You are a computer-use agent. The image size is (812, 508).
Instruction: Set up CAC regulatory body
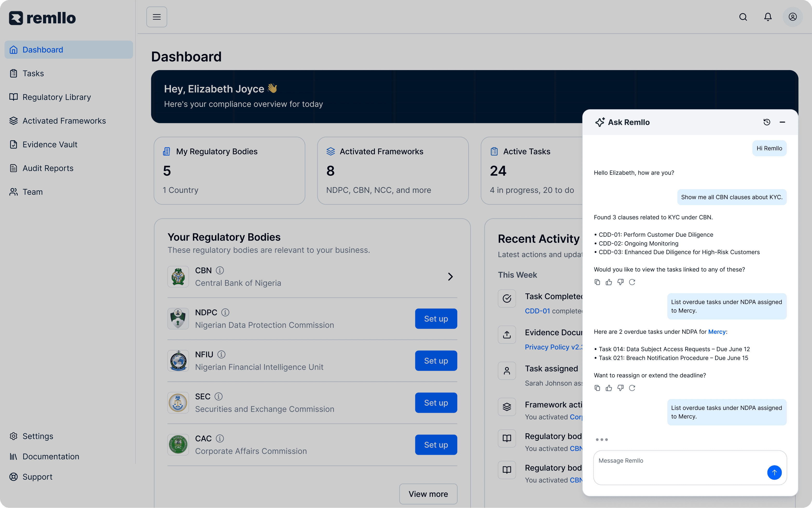point(436,444)
